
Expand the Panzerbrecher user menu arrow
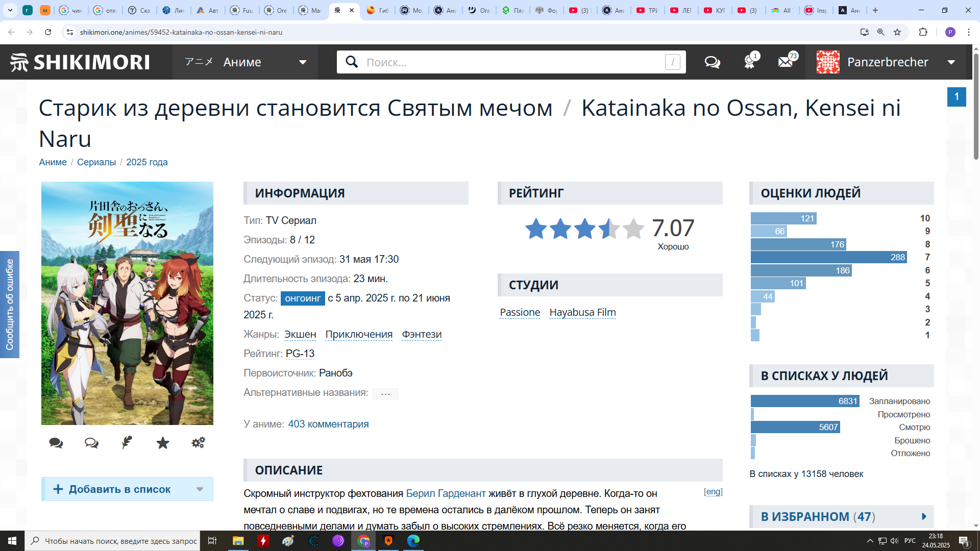(x=951, y=62)
